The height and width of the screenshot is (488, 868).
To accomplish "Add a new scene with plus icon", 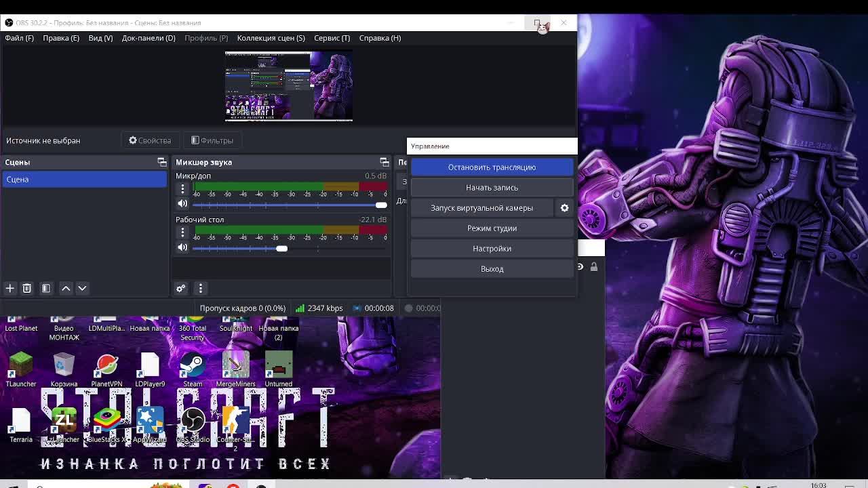I will pos(10,288).
